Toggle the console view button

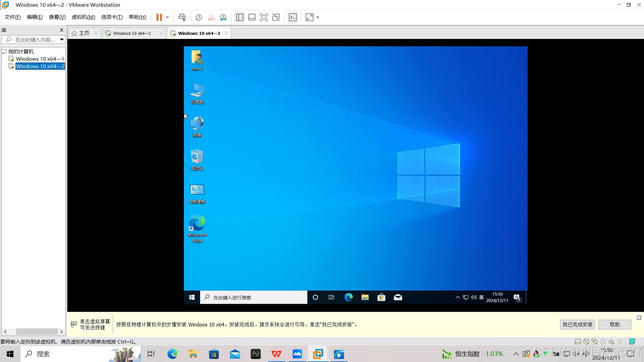(293, 17)
